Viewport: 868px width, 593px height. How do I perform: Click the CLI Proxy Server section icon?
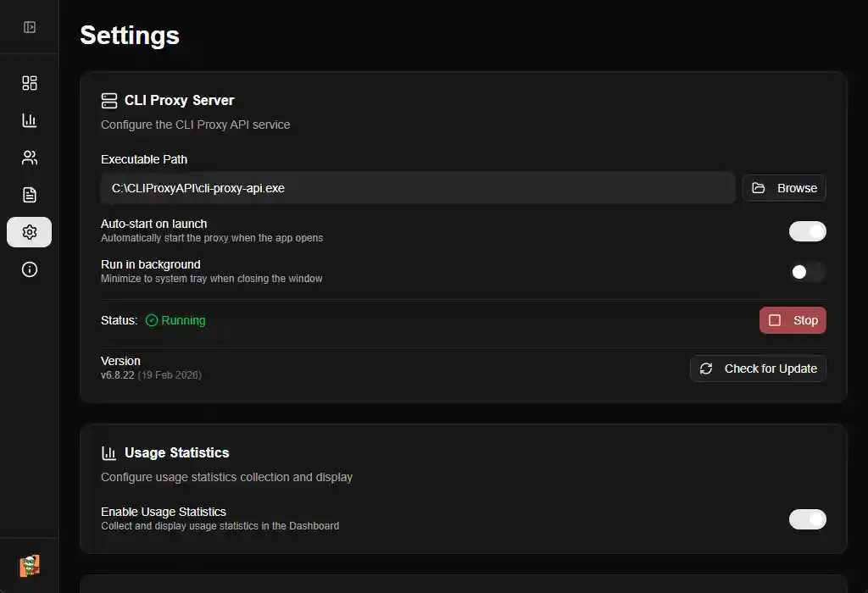108,101
